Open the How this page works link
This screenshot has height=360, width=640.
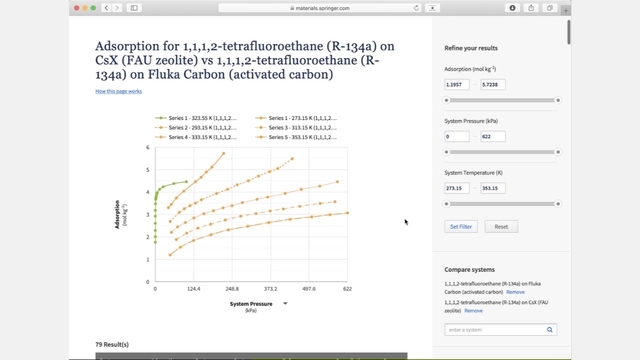tap(118, 91)
